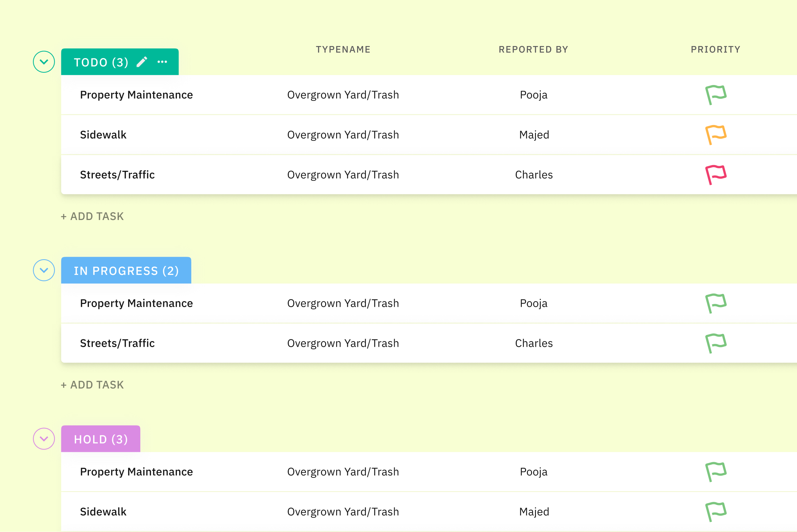The width and height of the screenshot is (797, 532).
Task: Click priority flag for In Progress Streets/Traffic
Action: point(716,343)
